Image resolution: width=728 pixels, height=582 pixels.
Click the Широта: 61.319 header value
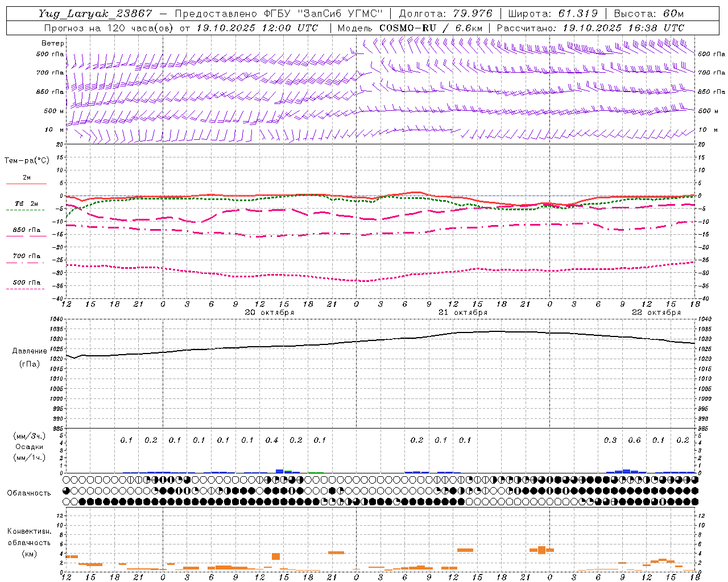click(x=553, y=14)
